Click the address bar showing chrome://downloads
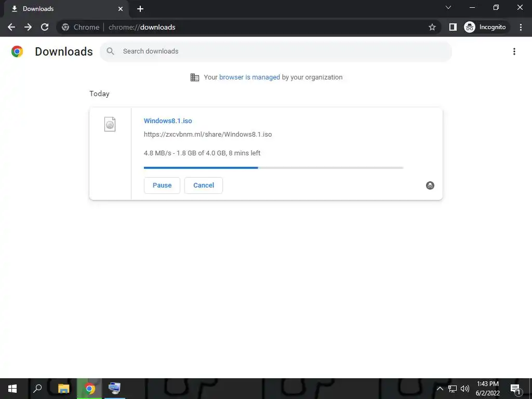532x399 pixels. point(249,27)
